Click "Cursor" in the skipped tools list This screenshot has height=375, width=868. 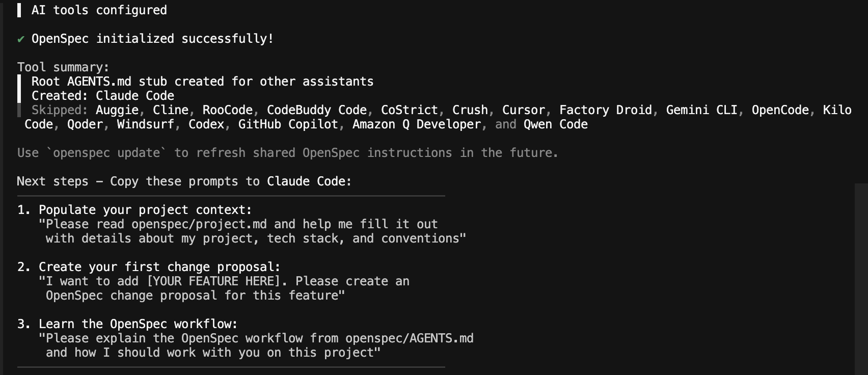tap(523, 110)
